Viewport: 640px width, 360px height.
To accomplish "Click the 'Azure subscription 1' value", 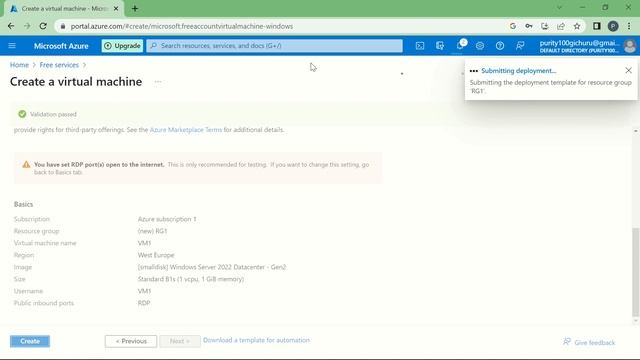I will (x=167, y=219).
